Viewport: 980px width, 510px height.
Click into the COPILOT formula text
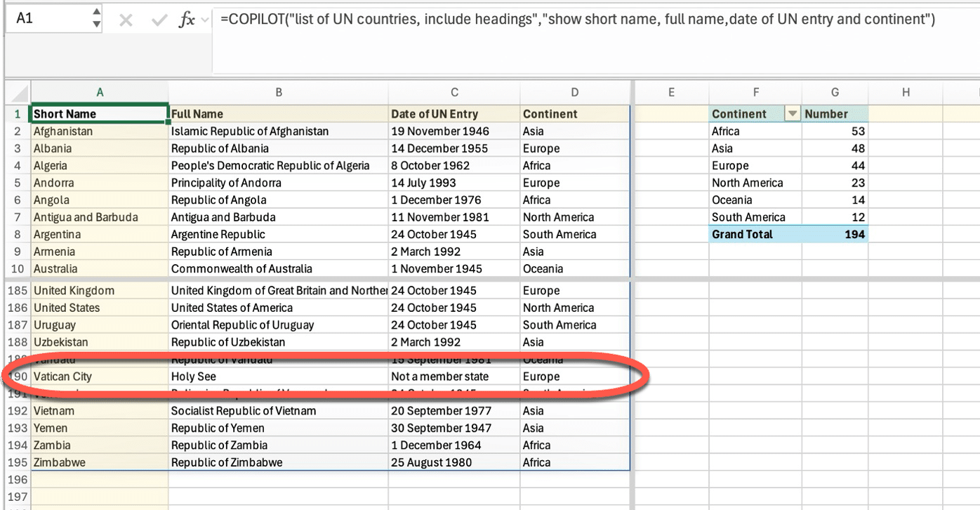[576, 20]
